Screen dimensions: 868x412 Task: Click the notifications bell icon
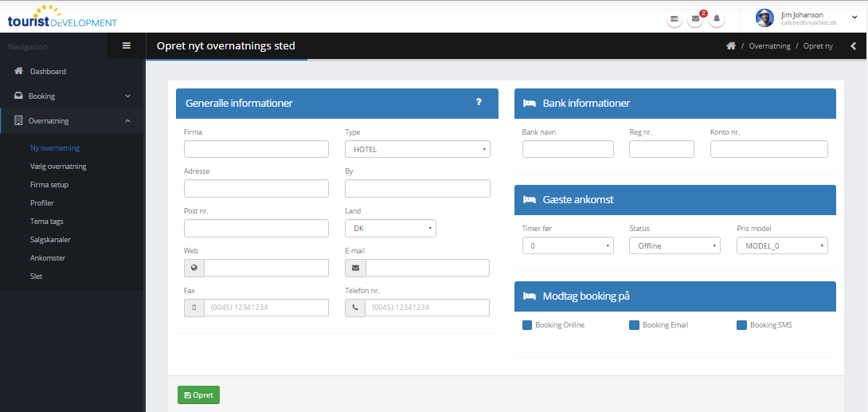click(x=717, y=18)
